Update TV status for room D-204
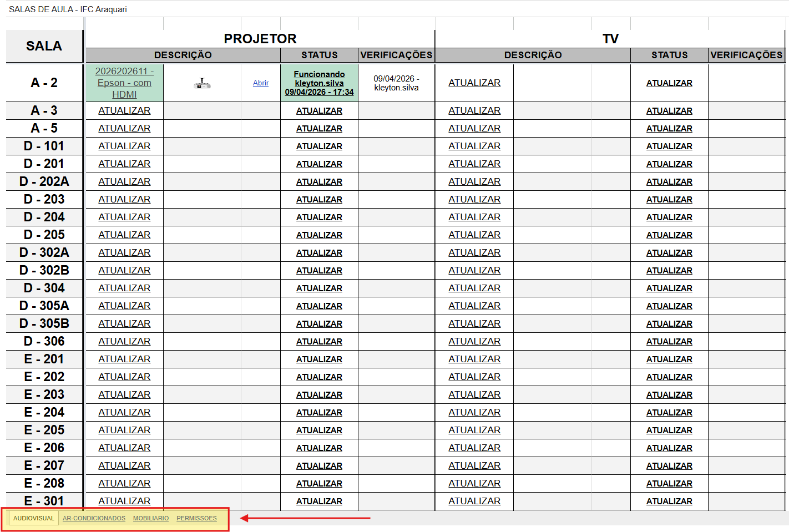Viewport: 789px width, 532px height. tap(669, 217)
